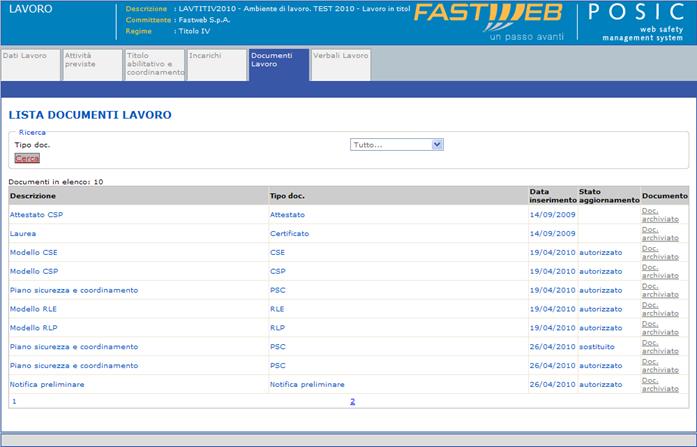The height and width of the screenshot is (447, 697).
Task: Click the Cerca search button
Action: (27, 158)
